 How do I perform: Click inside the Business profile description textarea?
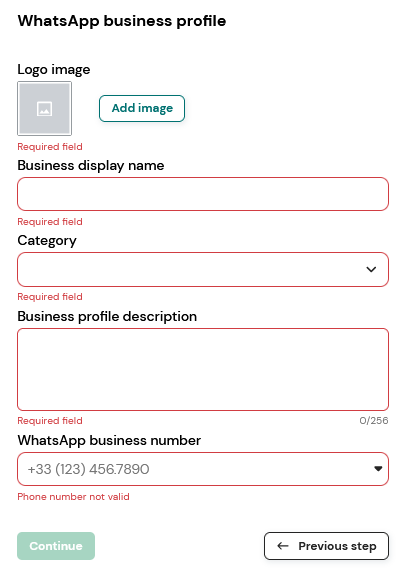coord(203,369)
